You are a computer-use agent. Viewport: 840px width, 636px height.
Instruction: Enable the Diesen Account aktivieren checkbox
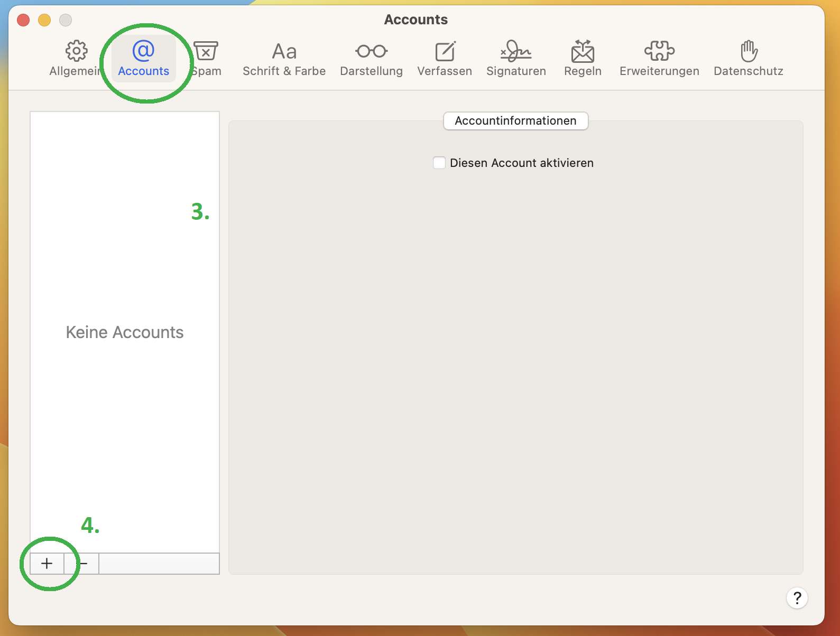[439, 163]
